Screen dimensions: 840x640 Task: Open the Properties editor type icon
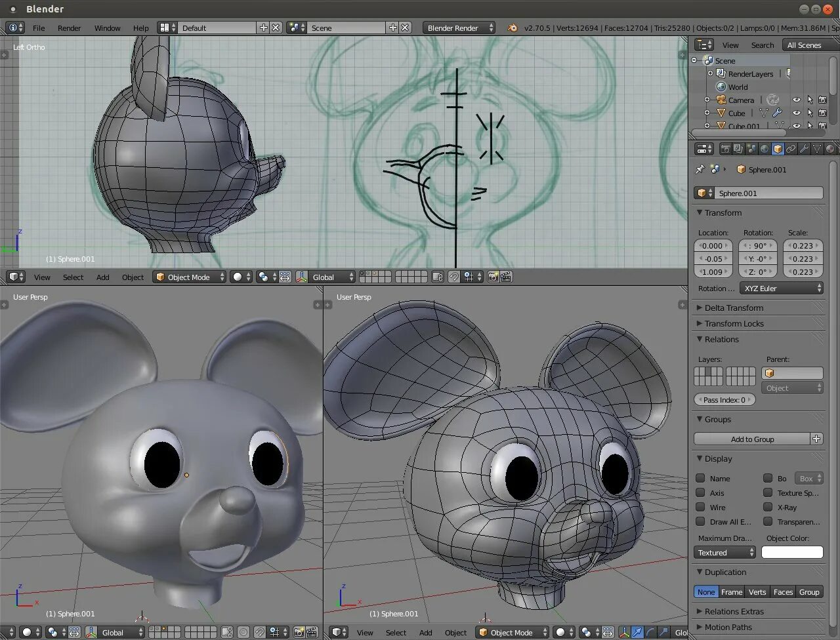click(x=704, y=149)
